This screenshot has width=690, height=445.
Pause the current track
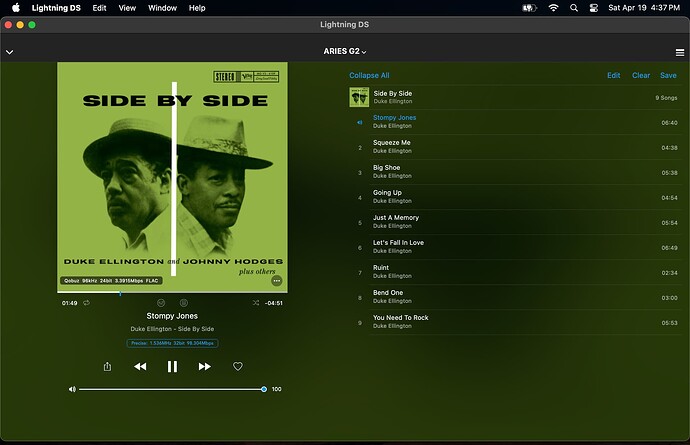(x=172, y=367)
